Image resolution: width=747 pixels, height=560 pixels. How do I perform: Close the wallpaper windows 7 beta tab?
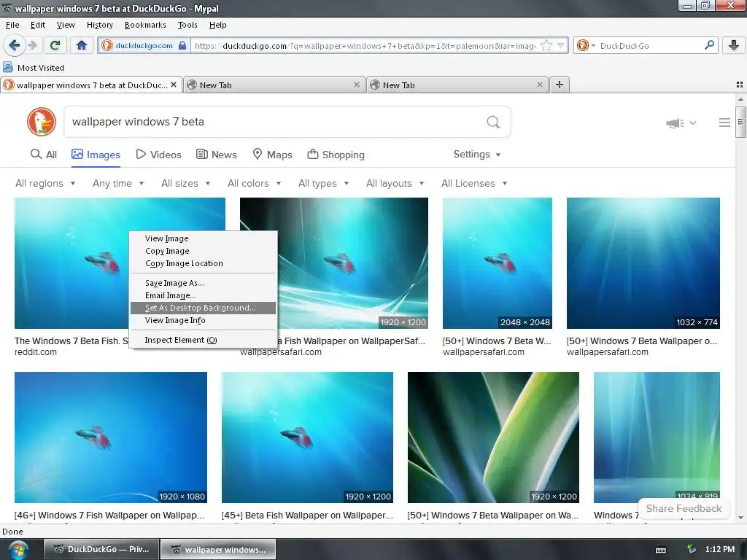pos(174,85)
